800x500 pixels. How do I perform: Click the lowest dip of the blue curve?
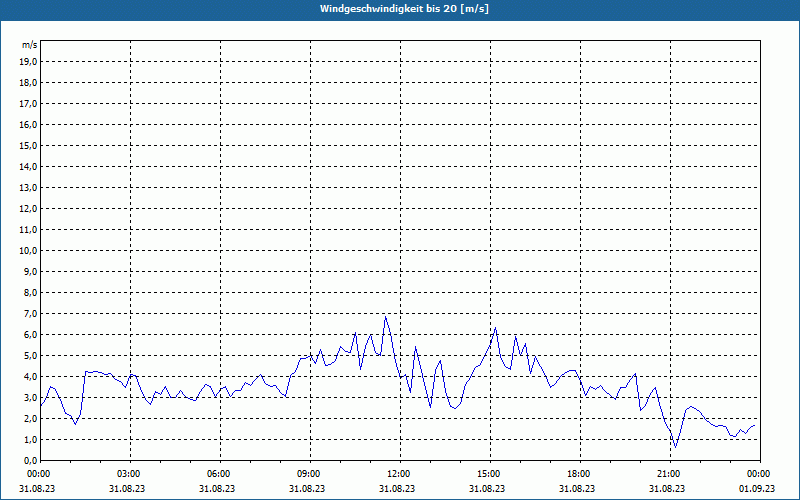pyautogui.click(x=676, y=447)
